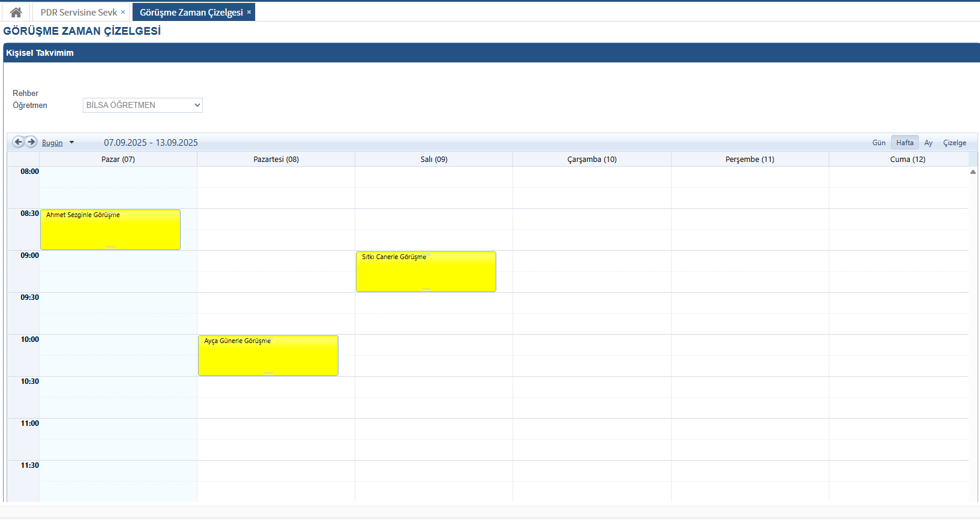Click the Bugün link
Viewport: 980px width, 520px height.
(x=52, y=143)
